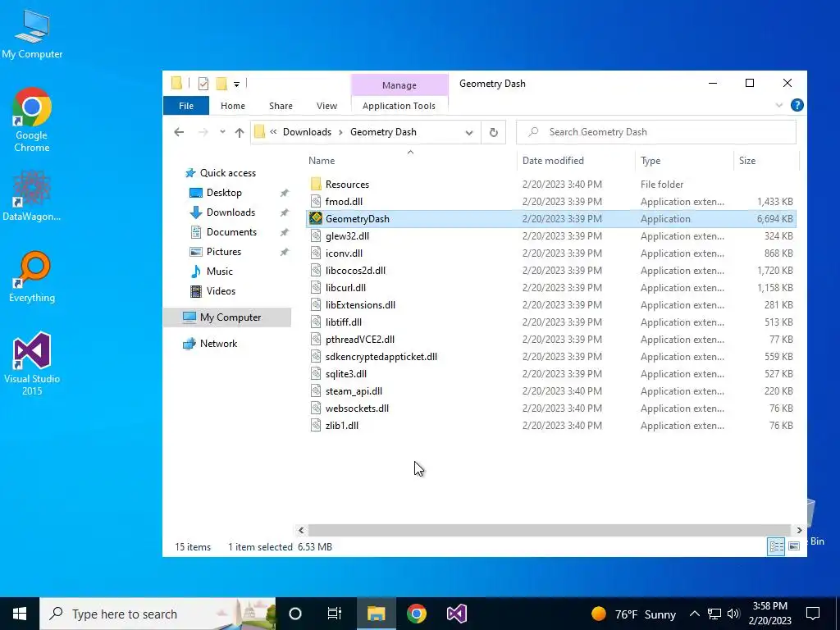Click the horizontal scrollbar left arrow
The image size is (840, 630).
(301, 530)
